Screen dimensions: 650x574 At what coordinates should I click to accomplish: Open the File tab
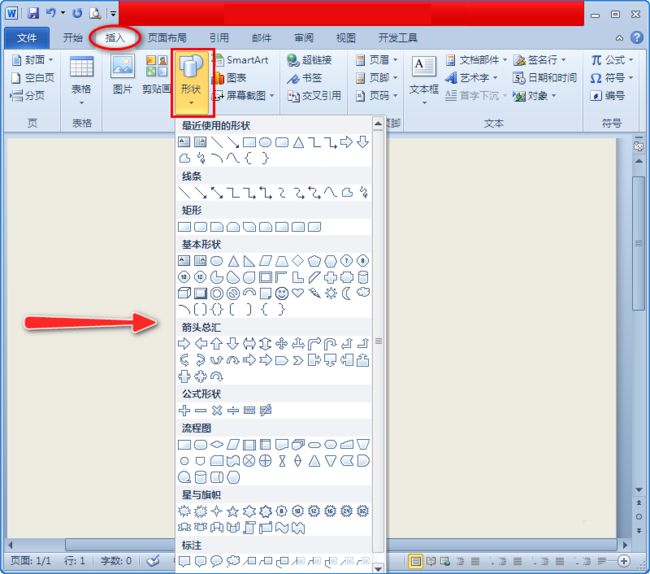pos(27,38)
